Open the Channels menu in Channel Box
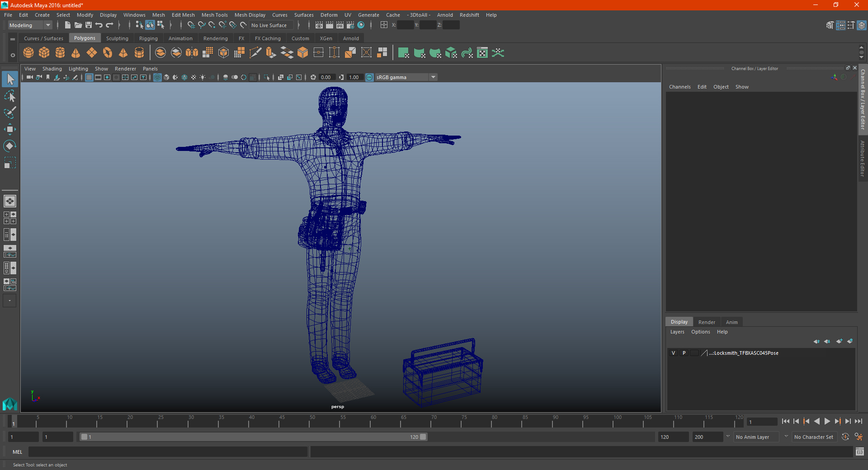This screenshot has width=868, height=470. click(679, 87)
